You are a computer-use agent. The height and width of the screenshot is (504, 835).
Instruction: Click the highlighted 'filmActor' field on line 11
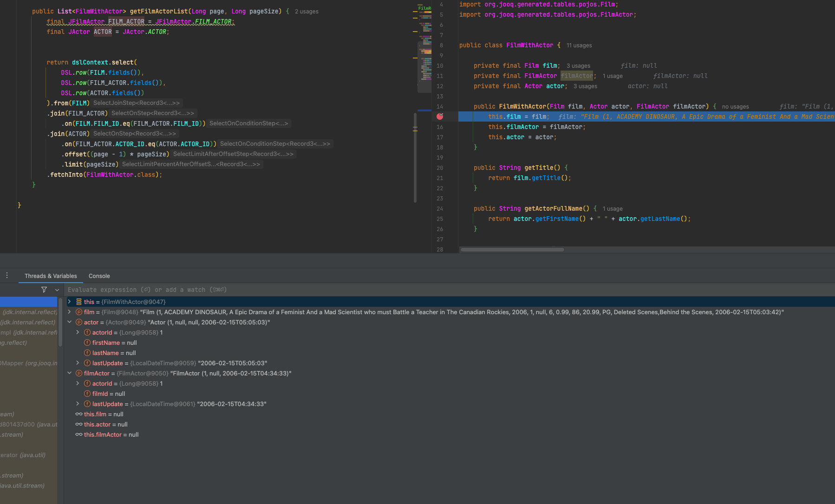tap(577, 76)
